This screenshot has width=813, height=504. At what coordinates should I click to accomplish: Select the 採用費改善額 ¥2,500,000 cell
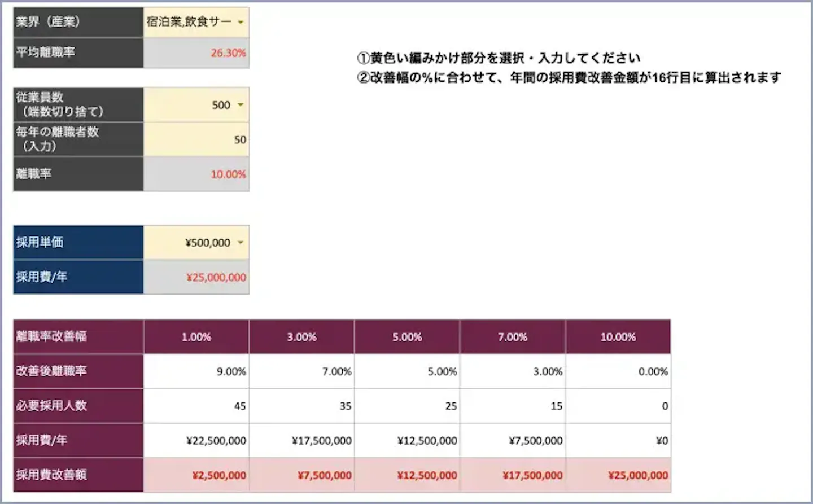(196, 475)
